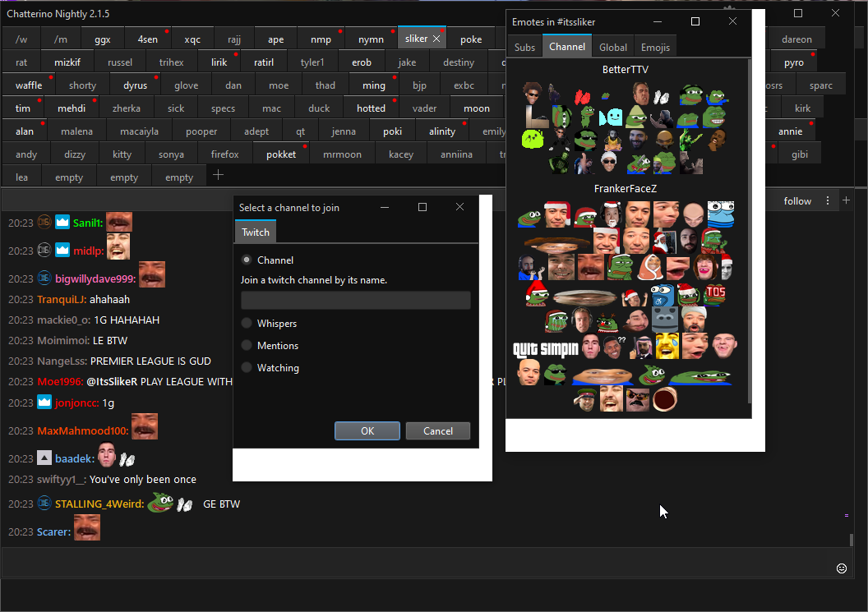
Task: Open the /w whispers tab
Action: point(21,39)
